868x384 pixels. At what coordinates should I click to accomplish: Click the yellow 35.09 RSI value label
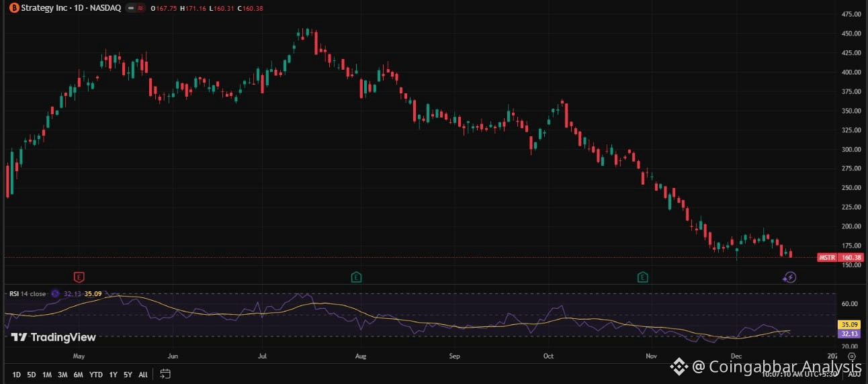(x=850, y=324)
